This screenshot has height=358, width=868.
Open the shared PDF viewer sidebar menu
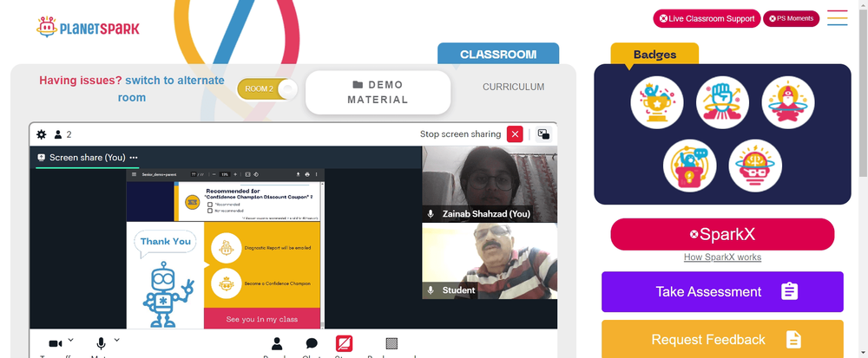point(134,174)
